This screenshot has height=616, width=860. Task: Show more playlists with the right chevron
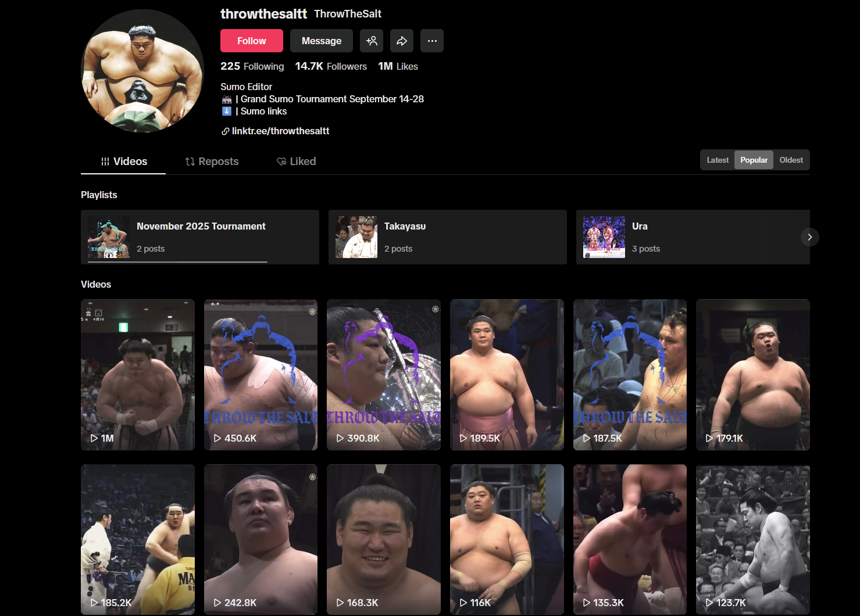tap(809, 237)
